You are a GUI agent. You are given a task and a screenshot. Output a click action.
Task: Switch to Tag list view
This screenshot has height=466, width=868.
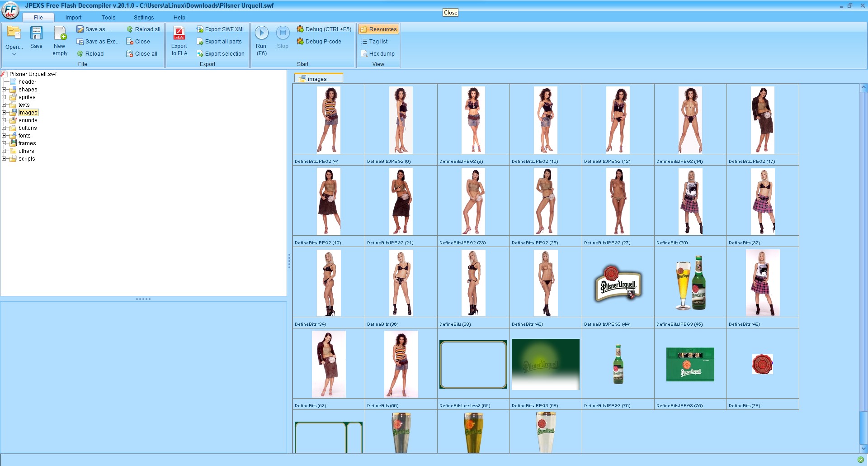(374, 42)
